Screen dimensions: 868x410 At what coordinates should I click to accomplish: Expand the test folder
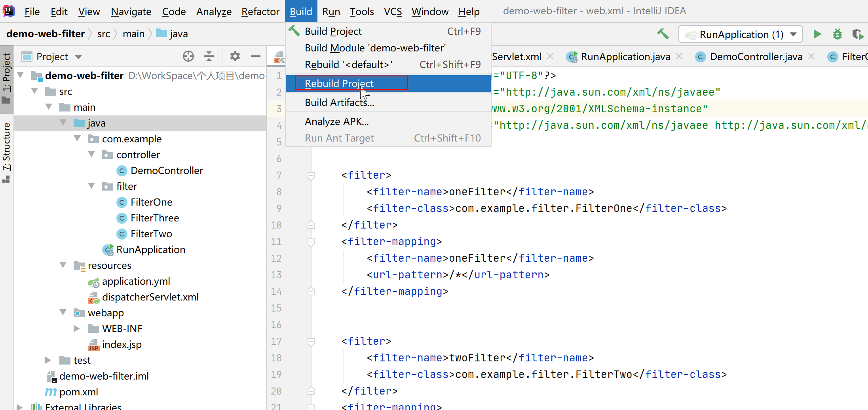(48, 360)
